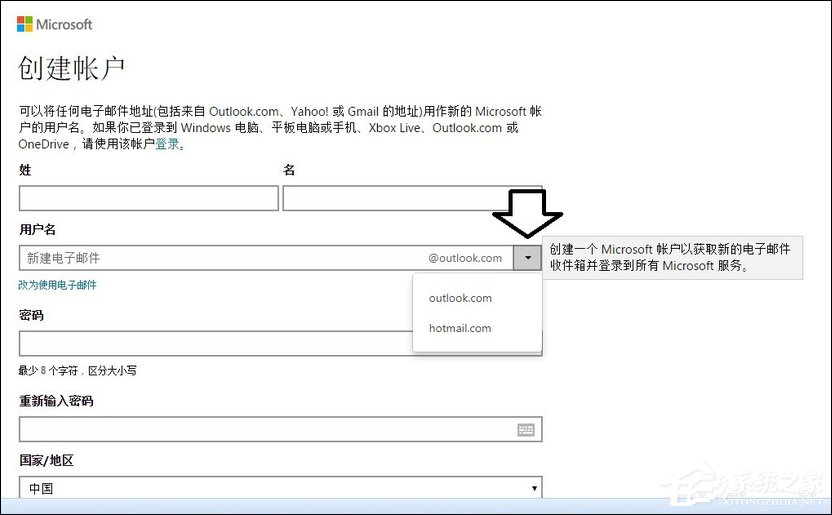
Task: Click the Microsoft account tooltip text
Action: [x=670, y=257]
